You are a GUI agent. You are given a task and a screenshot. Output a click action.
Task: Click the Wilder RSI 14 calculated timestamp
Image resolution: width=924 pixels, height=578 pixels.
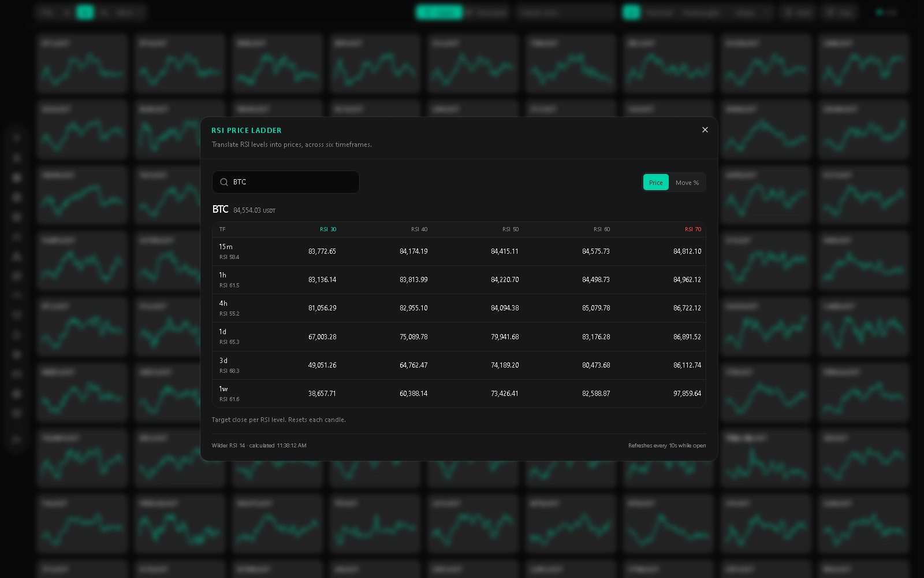[259, 446]
